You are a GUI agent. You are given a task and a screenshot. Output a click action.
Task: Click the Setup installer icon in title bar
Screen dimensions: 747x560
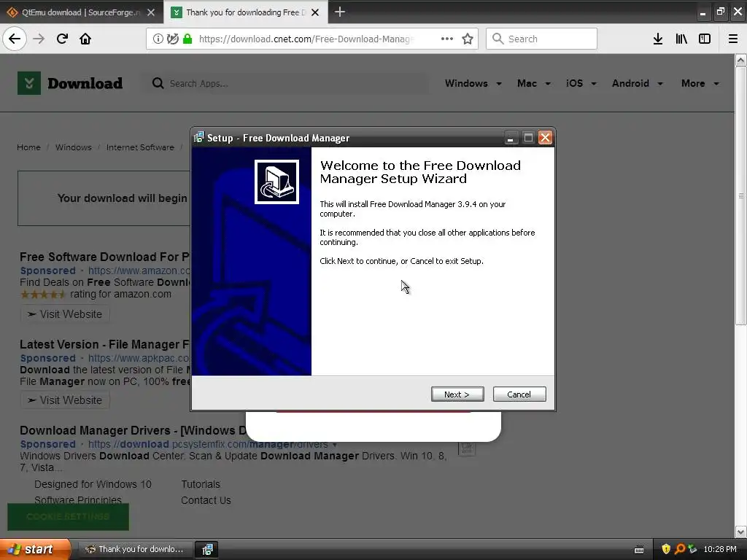click(199, 138)
